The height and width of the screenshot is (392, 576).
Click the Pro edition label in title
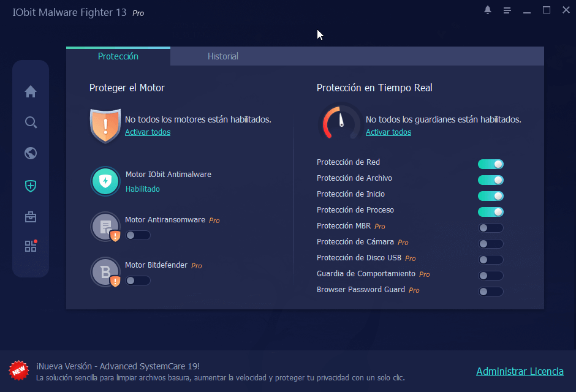(138, 13)
